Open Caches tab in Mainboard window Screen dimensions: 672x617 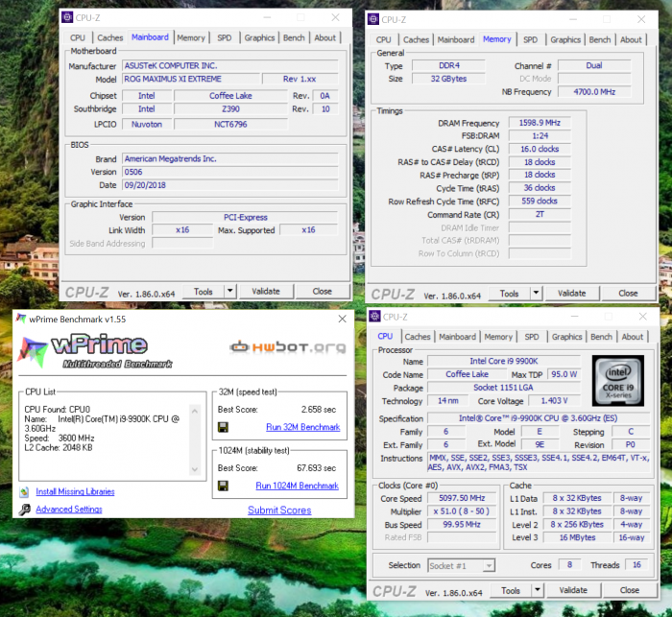pyautogui.click(x=109, y=37)
